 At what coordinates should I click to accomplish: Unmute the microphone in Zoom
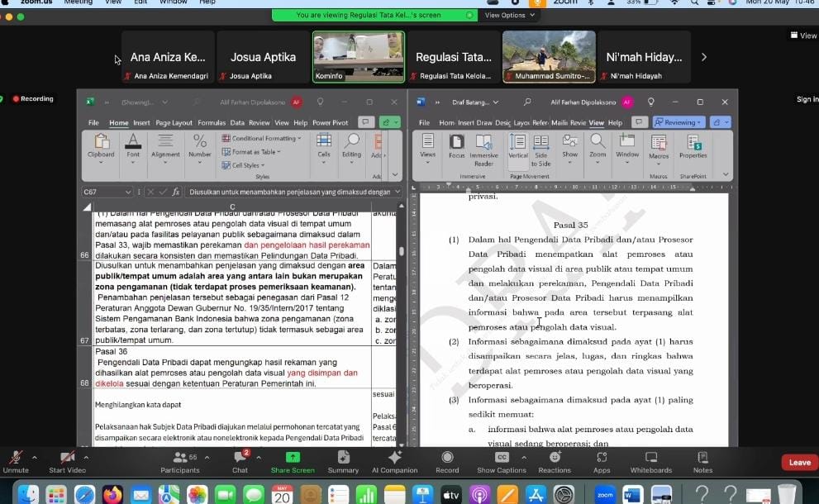pos(15,459)
